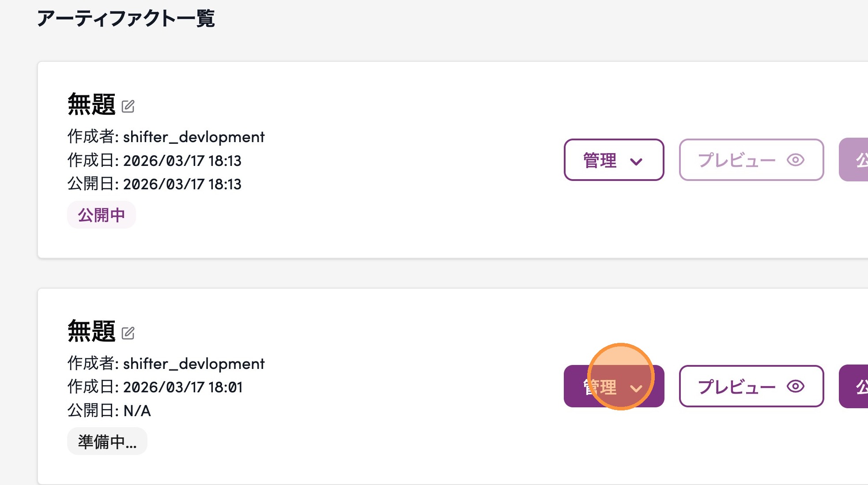This screenshot has height=485, width=868.
Task: Open the 管理 dropdown for the published artifact
Action: (614, 160)
